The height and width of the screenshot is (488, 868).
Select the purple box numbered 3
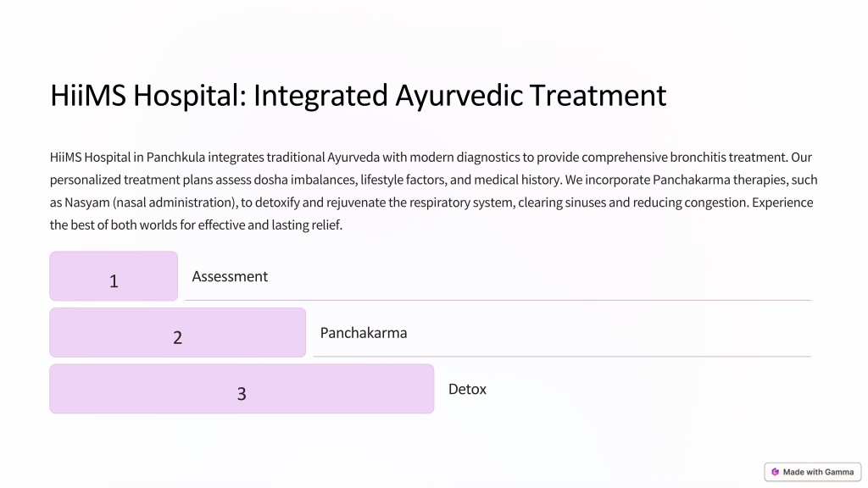(x=242, y=389)
